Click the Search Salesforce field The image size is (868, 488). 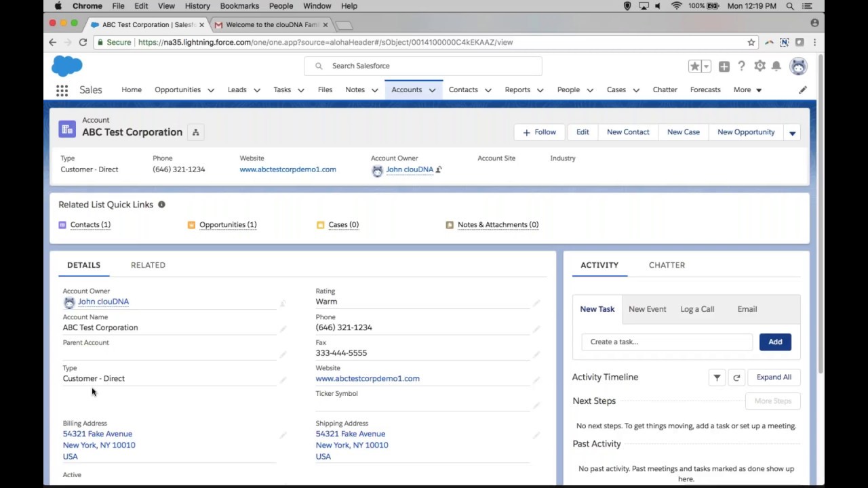423,66
